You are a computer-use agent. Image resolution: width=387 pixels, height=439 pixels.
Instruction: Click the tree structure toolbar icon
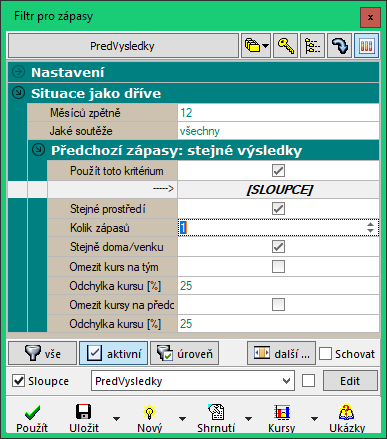(312, 46)
